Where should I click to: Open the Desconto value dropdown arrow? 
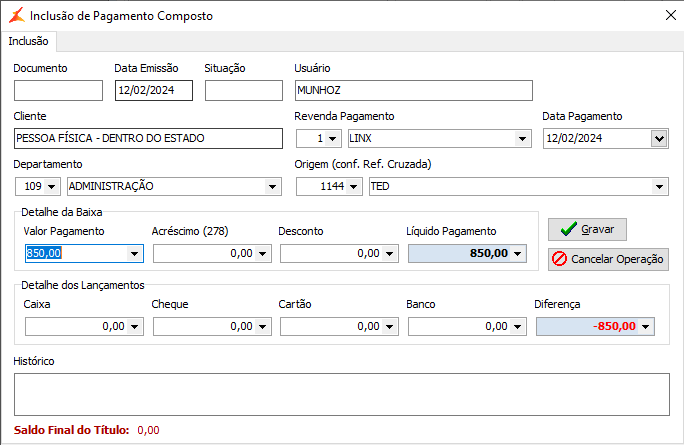pyautogui.click(x=390, y=254)
